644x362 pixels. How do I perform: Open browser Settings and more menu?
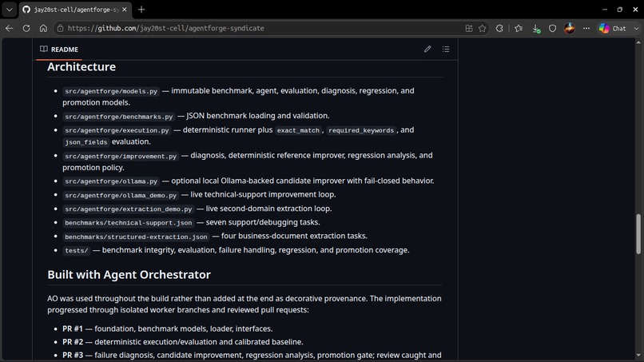pos(586,28)
